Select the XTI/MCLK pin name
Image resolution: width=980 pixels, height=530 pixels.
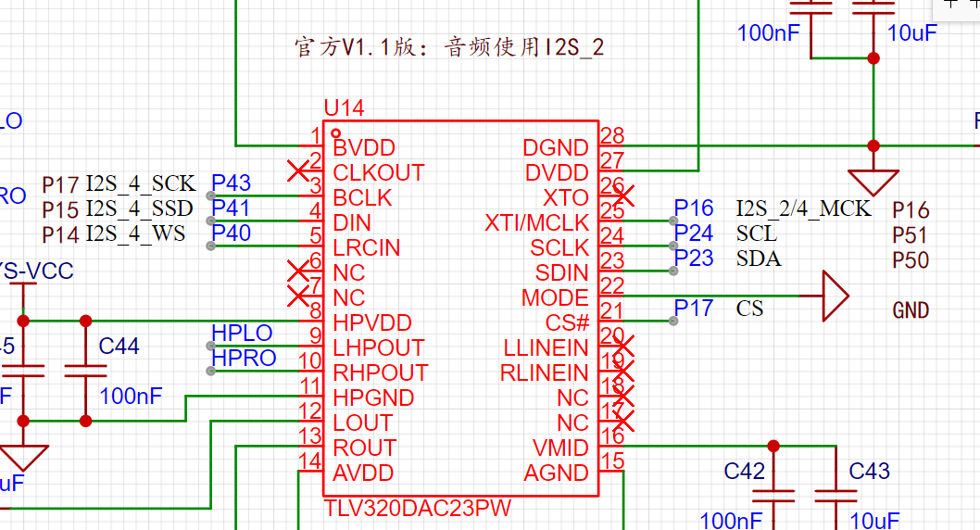coord(537,222)
